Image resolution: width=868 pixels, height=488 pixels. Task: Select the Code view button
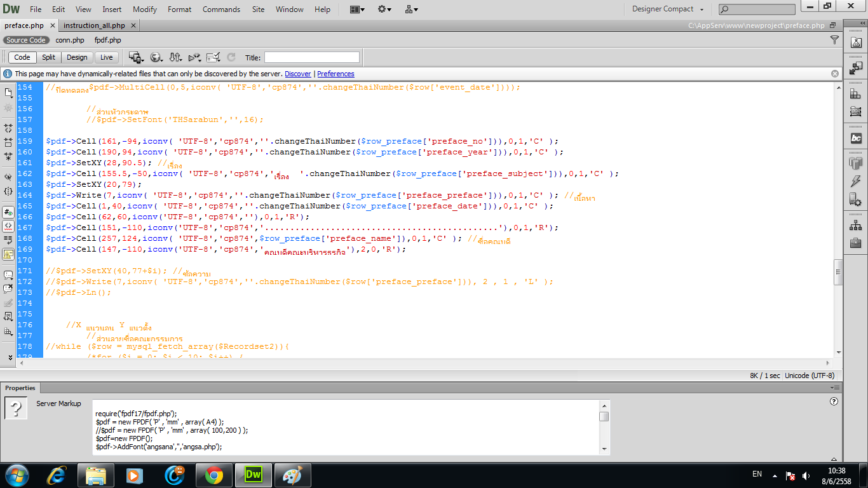coord(22,57)
